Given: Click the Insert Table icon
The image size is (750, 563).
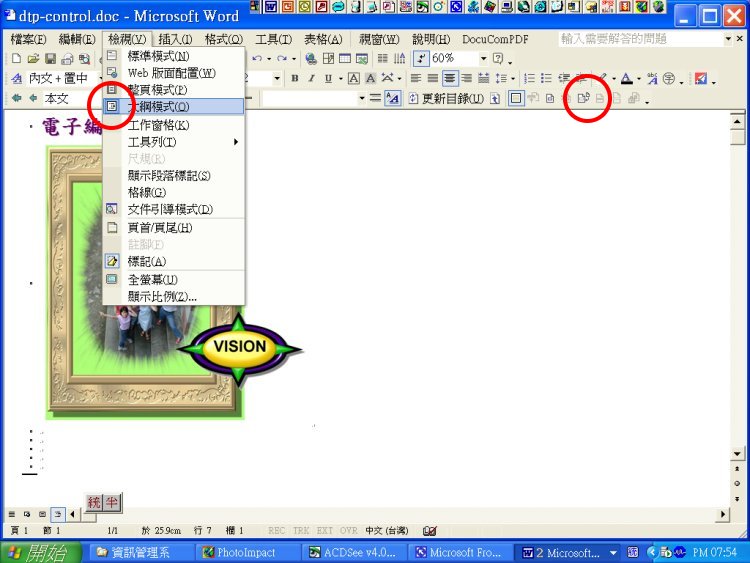Looking at the screenshot, I should point(345,59).
